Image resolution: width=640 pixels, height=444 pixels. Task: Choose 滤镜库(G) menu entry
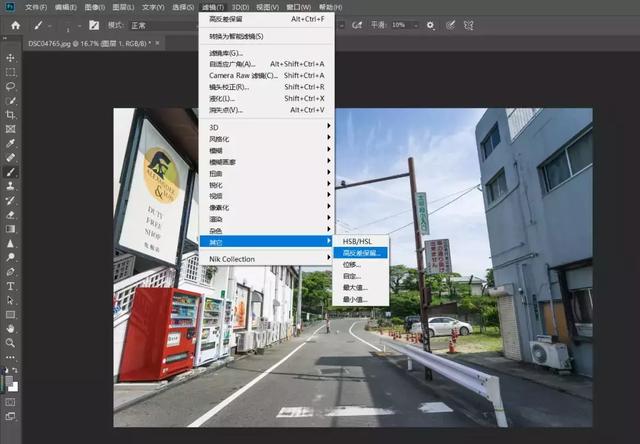(267, 53)
